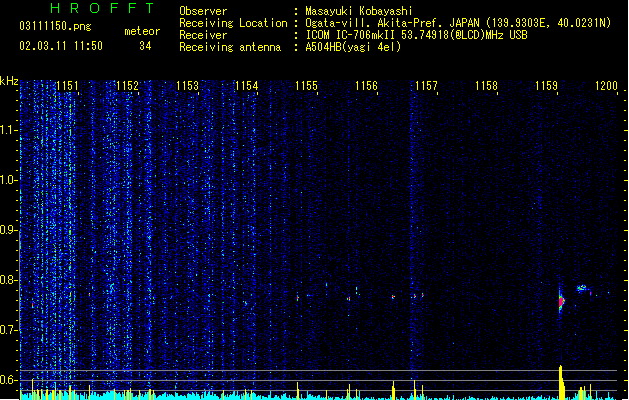Click the cyan echo blob before 1200
The height and width of the screenshot is (400, 629).
tap(582, 288)
